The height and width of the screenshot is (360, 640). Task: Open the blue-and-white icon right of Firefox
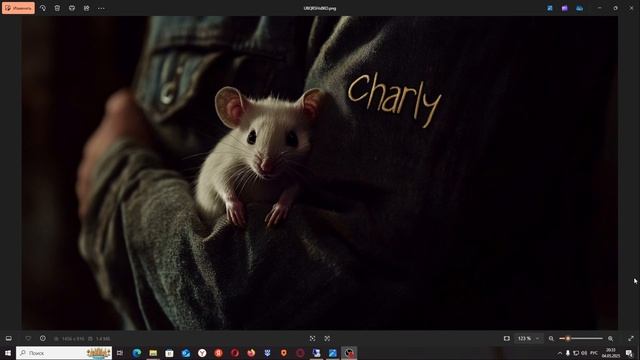(267, 353)
